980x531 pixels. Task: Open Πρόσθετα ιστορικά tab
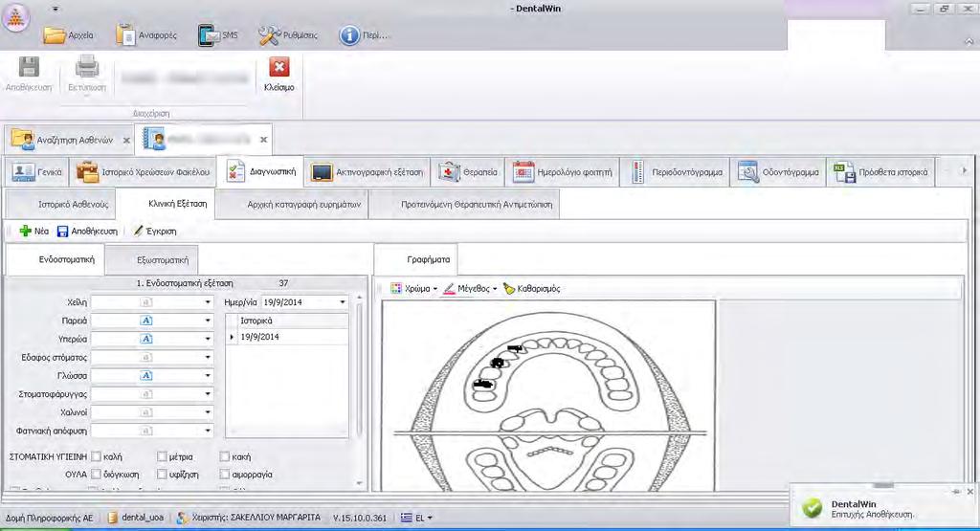click(x=880, y=172)
